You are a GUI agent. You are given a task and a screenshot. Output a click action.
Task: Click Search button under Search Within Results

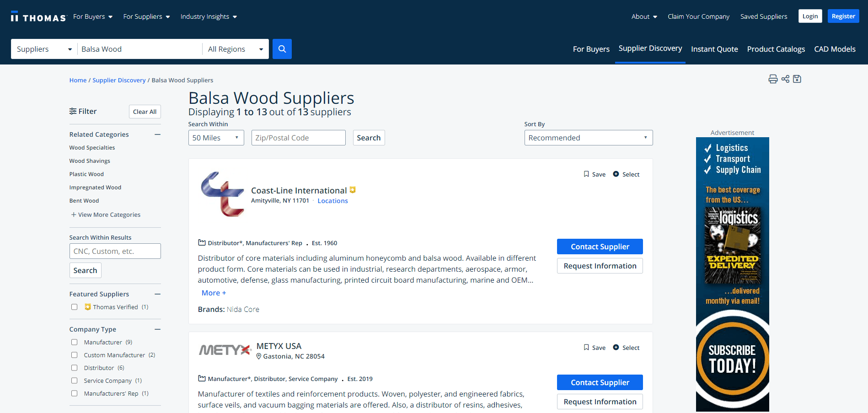pos(85,270)
